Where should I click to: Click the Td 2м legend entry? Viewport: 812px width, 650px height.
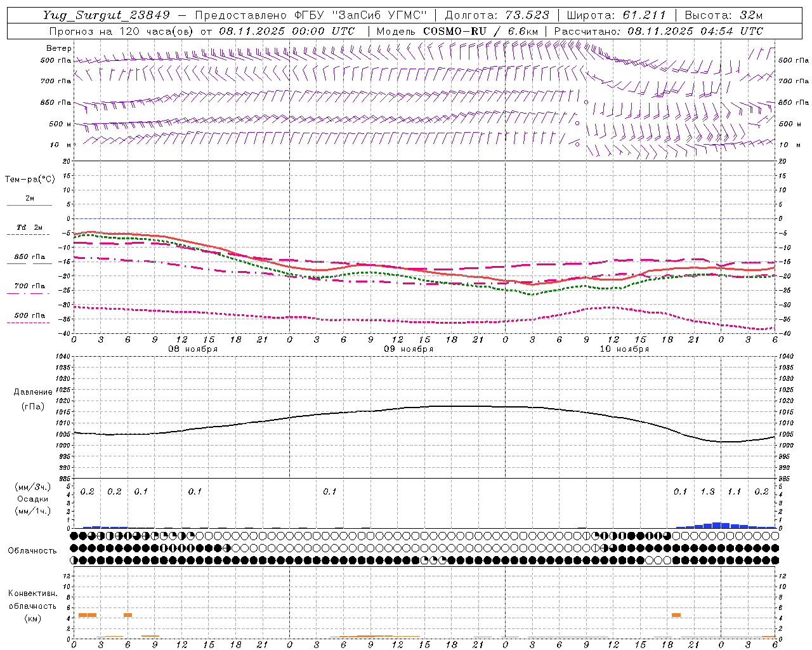coord(29,227)
